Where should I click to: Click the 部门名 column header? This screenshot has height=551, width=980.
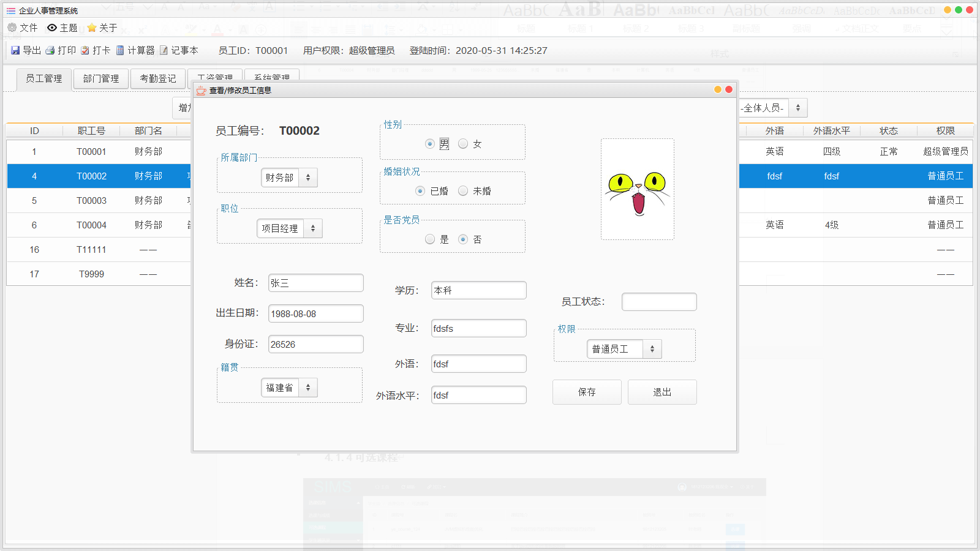(148, 130)
